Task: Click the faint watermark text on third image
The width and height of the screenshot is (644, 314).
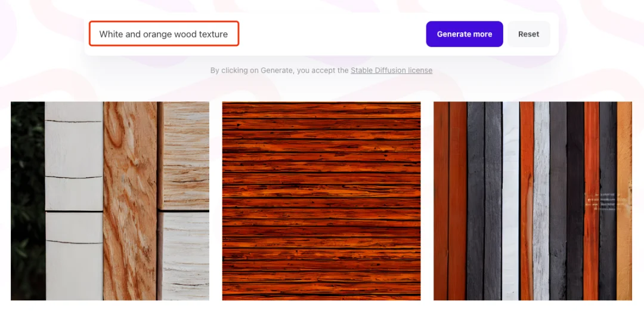Action: [603, 201]
